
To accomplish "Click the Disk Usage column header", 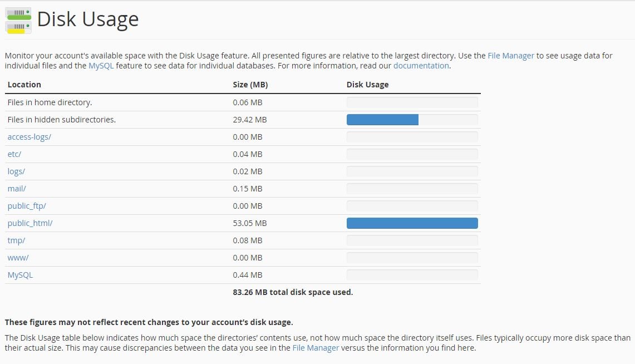I will 367,85.
